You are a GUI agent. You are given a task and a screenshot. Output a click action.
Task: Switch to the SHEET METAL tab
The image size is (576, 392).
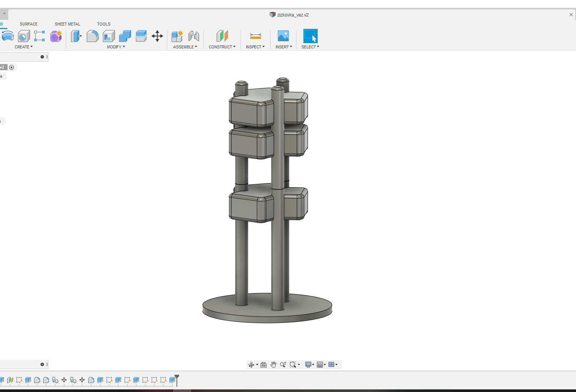click(x=68, y=24)
